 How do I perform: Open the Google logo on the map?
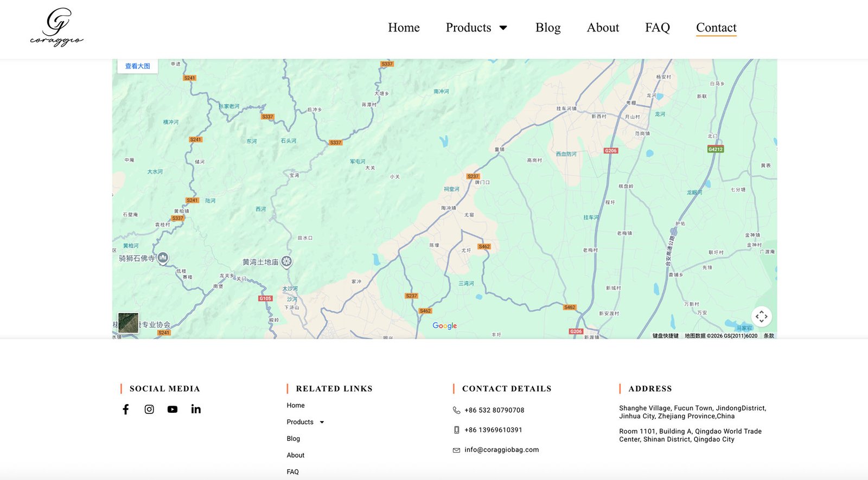tap(444, 325)
